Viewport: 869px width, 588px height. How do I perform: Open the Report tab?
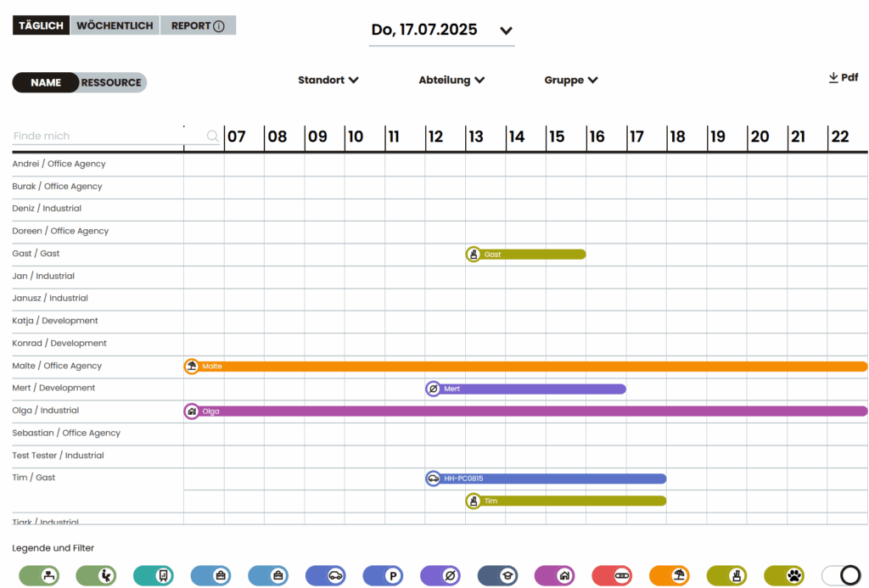coord(198,25)
